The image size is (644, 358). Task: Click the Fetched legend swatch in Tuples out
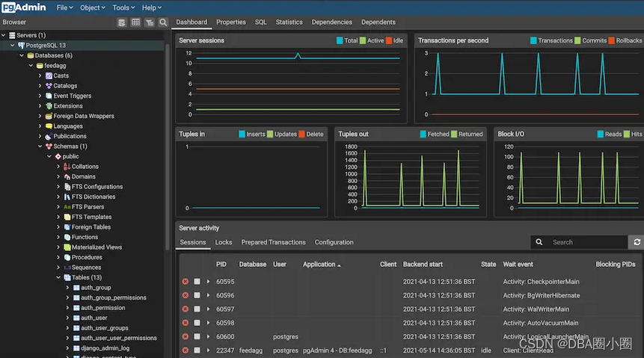click(x=423, y=135)
